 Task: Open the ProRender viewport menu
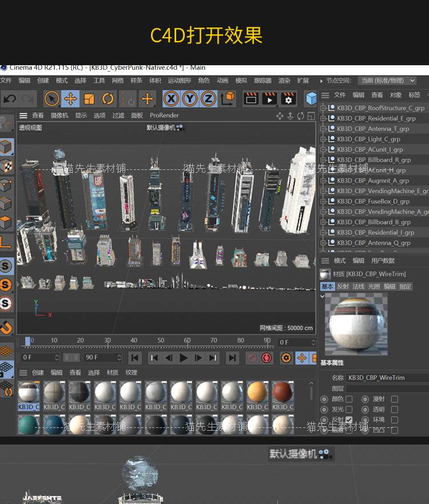click(164, 115)
